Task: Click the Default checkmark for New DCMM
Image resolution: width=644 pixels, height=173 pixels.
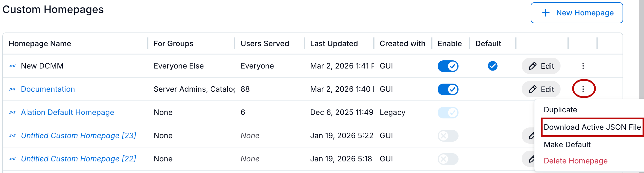Action: (492, 66)
